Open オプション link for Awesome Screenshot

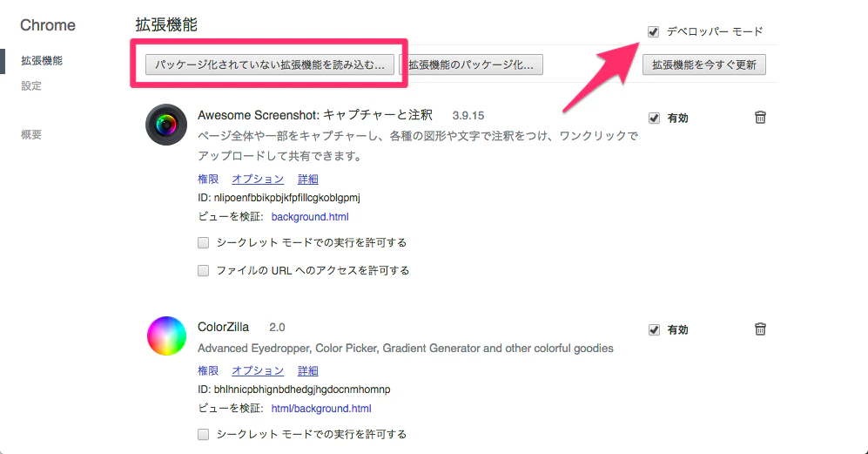click(258, 179)
